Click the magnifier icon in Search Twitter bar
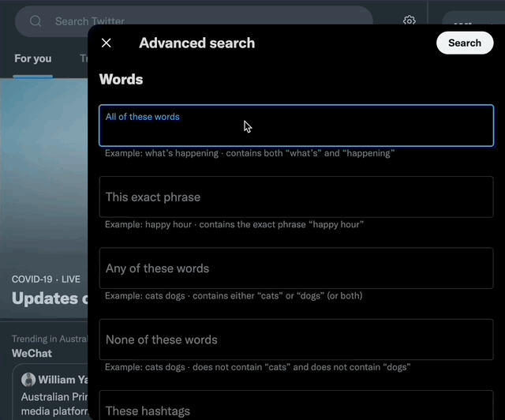505x420 pixels. [36, 21]
